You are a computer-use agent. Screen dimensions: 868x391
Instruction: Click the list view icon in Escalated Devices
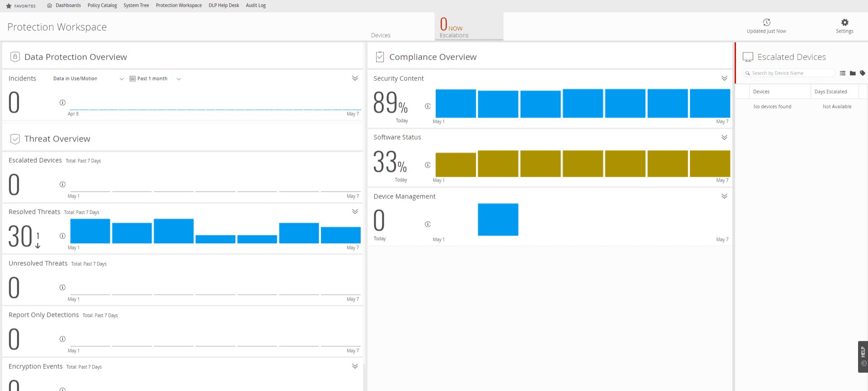pyautogui.click(x=843, y=73)
